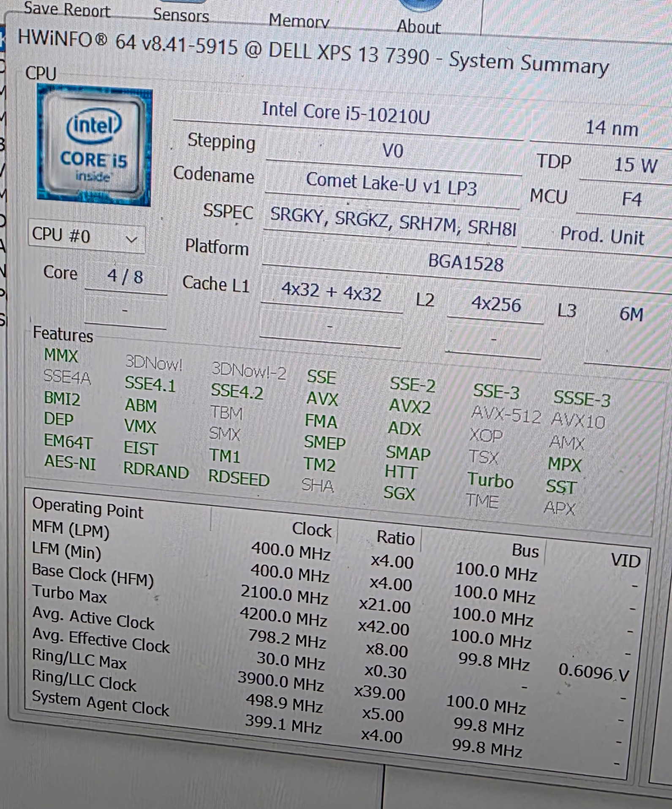Select the SSE4.1 feature label
The height and width of the screenshot is (809, 672).
point(150,384)
